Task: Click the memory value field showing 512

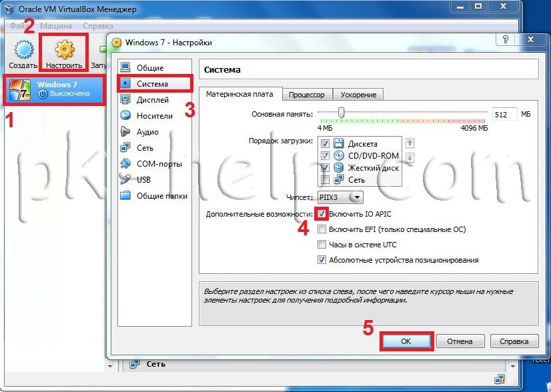Action: [505, 114]
